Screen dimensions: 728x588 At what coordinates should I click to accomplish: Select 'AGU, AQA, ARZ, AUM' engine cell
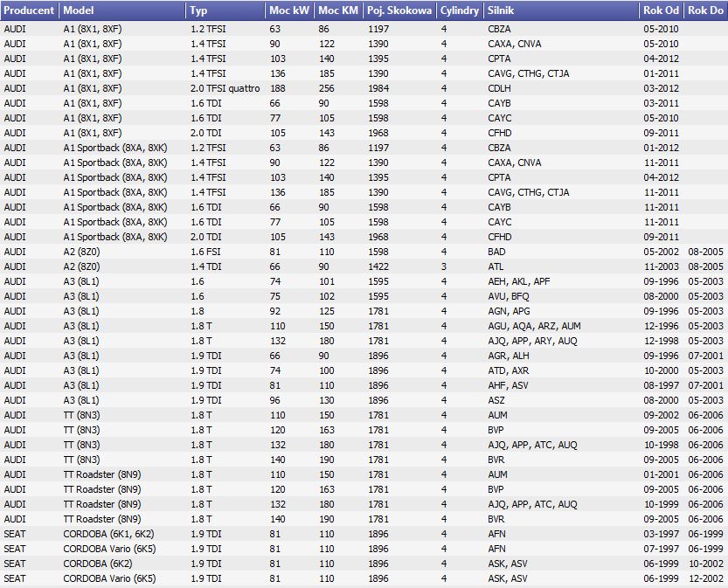tap(534, 326)
